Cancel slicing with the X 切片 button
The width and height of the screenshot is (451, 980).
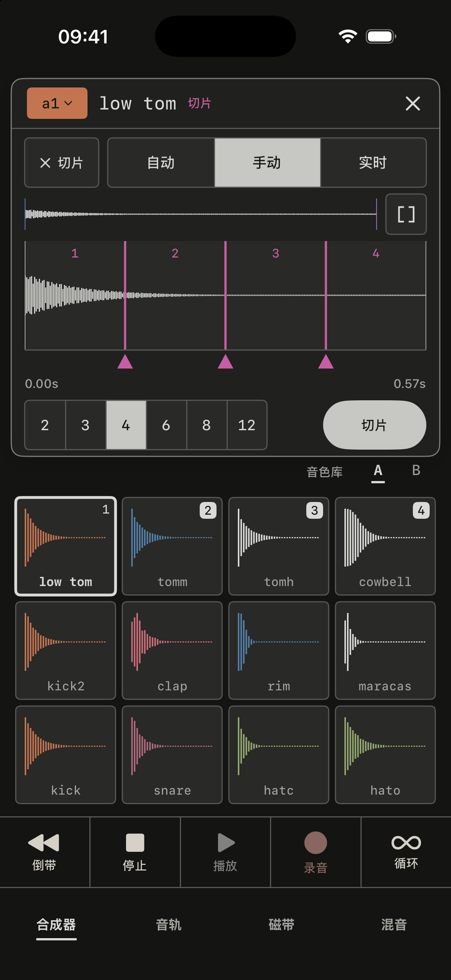coord(62,163)
